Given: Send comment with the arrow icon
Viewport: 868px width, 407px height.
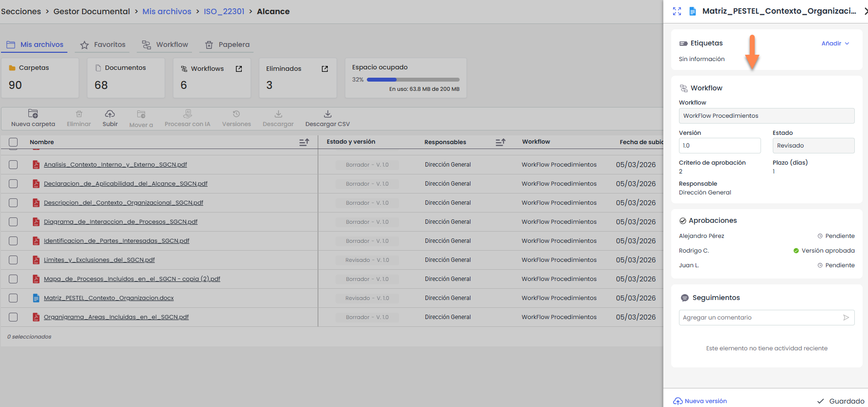Looking at the screenshot, I should [x=846, y=318].
